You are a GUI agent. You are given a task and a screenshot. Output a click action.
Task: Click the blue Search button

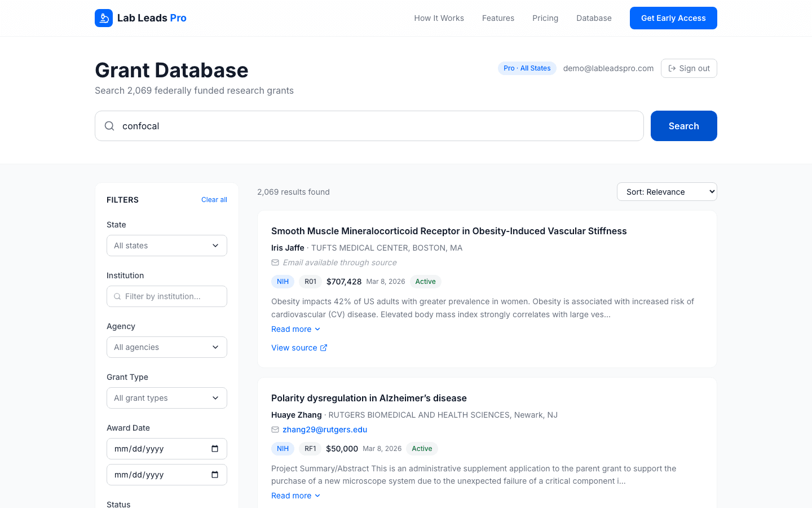[x=684, y=126]
